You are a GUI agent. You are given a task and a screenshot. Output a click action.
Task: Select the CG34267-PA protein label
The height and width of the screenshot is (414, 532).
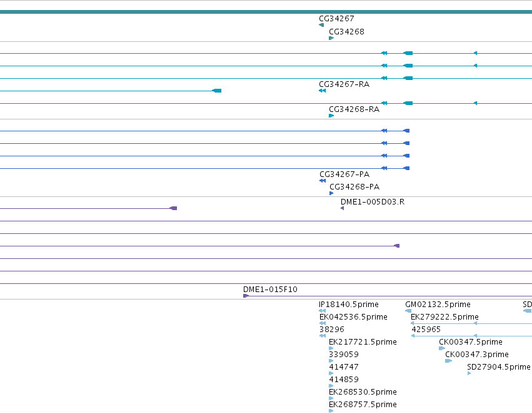click(x=344, y=174)
